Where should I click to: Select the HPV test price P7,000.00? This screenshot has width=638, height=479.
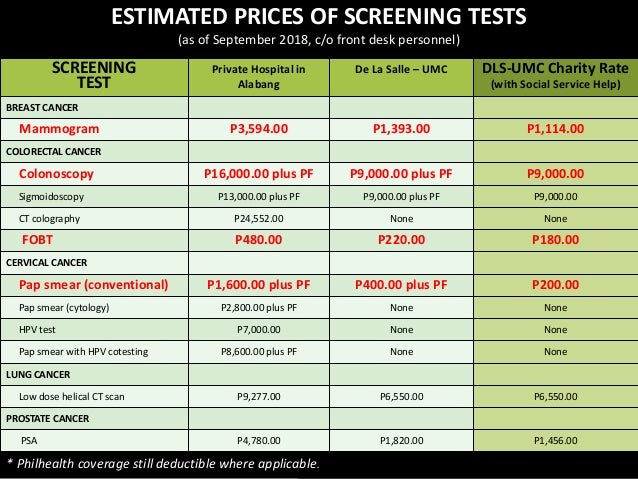(259, 330)
